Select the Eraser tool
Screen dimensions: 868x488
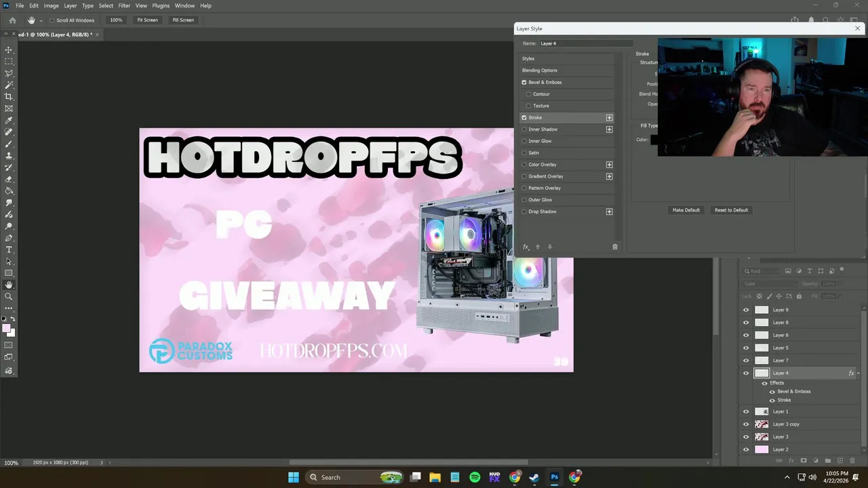point(9,180)
